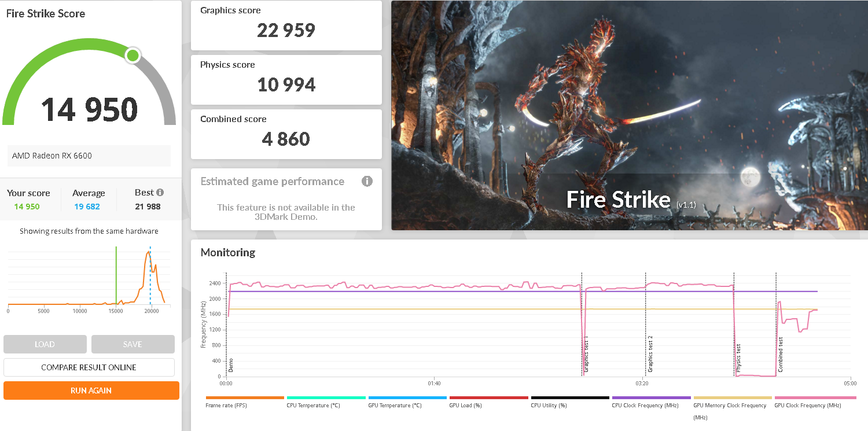Click the AMD Radeon RX 6600 field
The height and width of the screenshot is (431, 868).
[x=89, y=156]
